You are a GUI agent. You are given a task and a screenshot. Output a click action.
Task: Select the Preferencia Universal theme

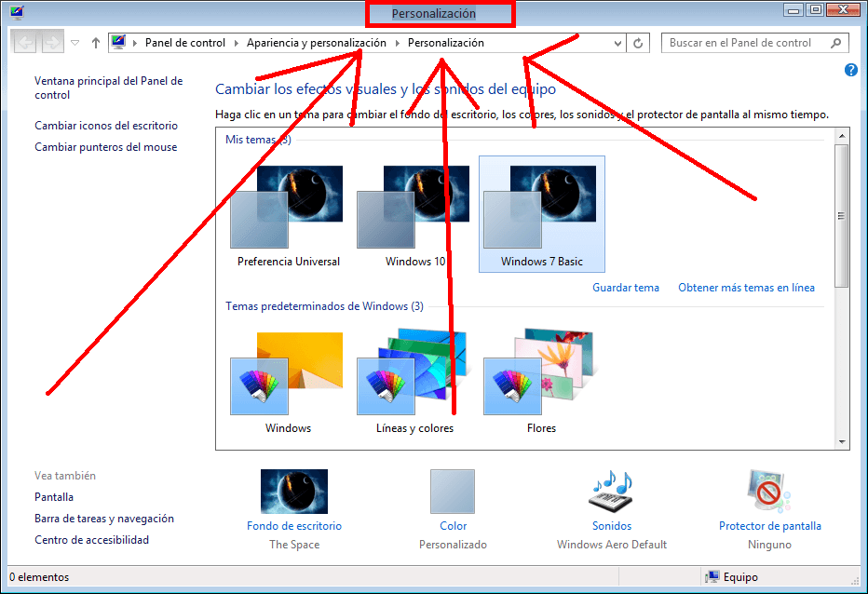288,214
